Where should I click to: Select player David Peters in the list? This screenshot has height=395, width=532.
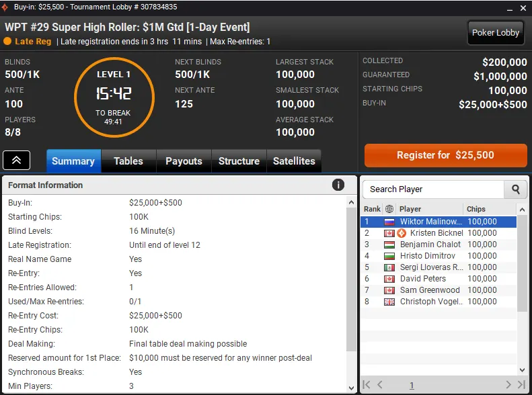(x=423, y=279)
